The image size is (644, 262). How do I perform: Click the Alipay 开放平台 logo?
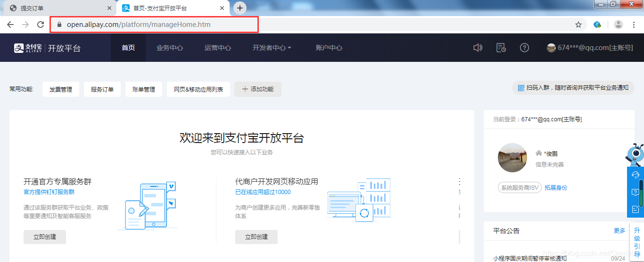click(47, 48)
